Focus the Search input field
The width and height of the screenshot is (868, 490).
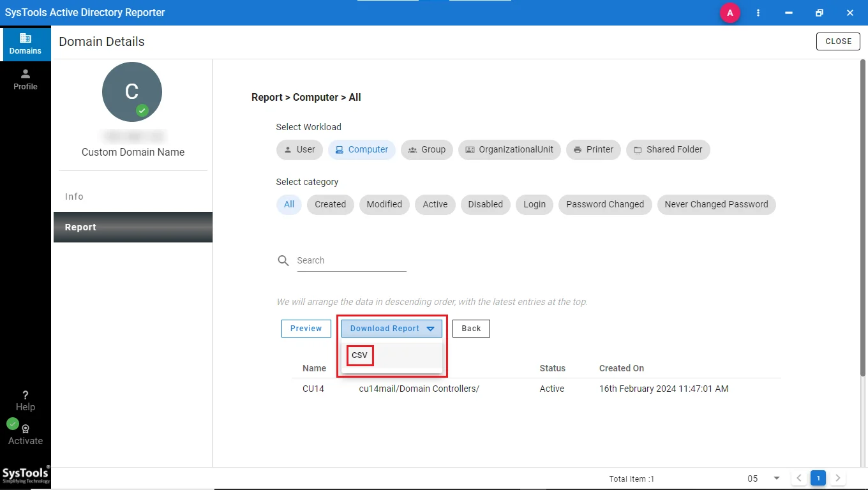[x=352, y=261]
